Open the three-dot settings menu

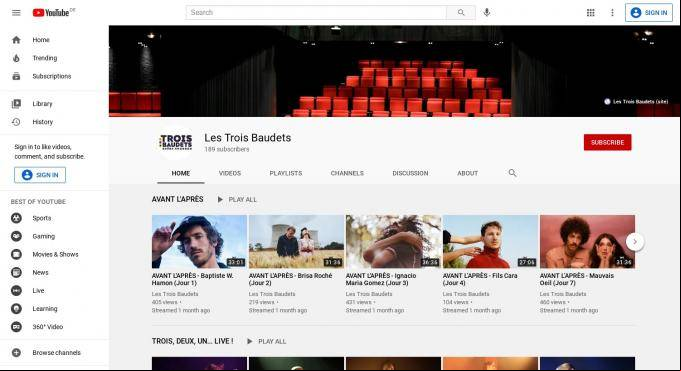612,13
